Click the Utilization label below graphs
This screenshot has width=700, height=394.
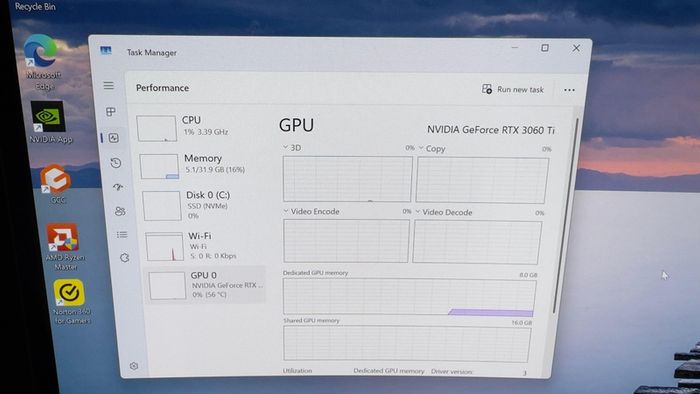click(297, 371)
